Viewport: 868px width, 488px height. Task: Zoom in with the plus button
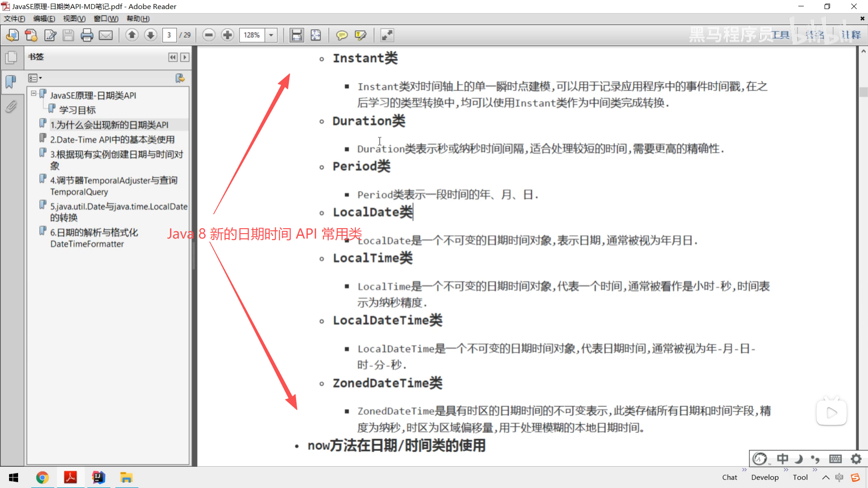[227, 35]
